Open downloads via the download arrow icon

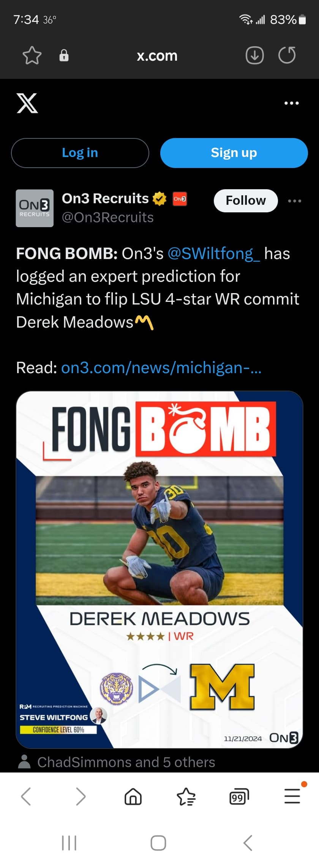254,56
